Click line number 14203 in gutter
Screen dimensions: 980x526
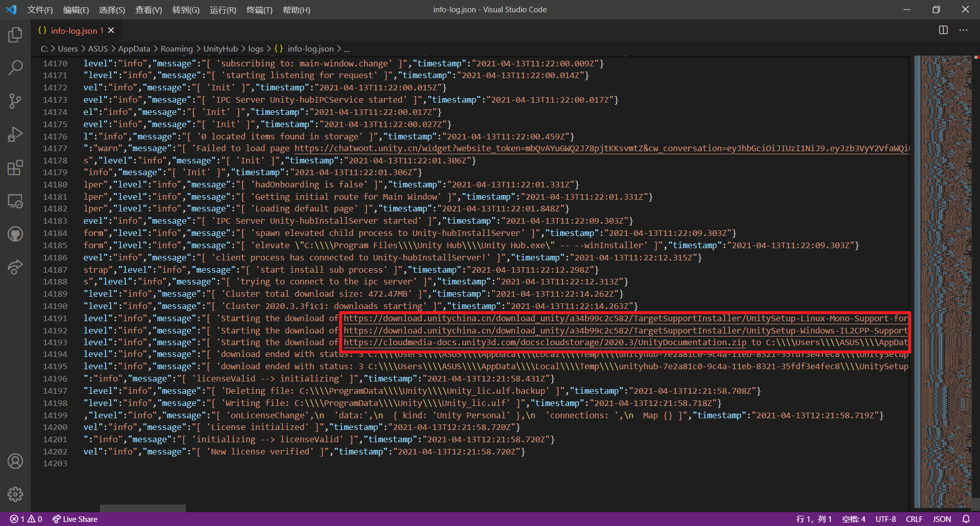click(x=55, y=463)
